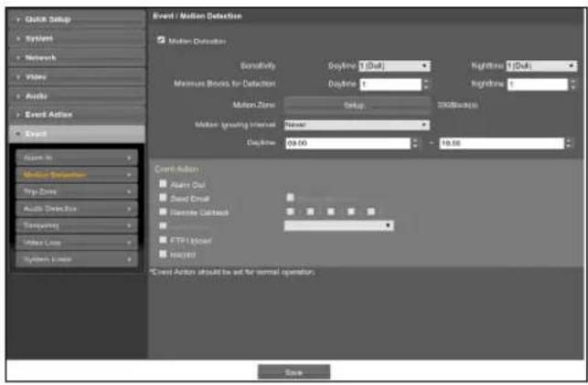Open the Alarm In submenu item

(x=77, y=158)
